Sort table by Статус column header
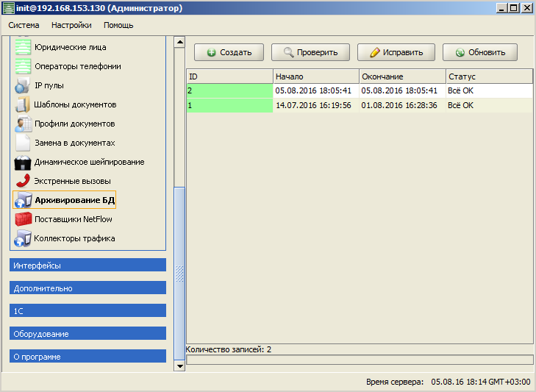Image resolution: width=536 pixels, height=392 pixels. [x=490, y=76]
